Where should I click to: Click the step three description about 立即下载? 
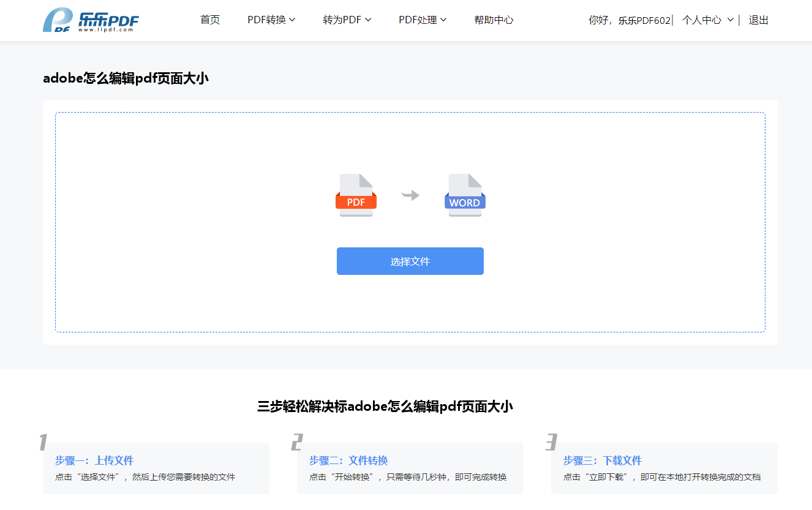point(662,477)
